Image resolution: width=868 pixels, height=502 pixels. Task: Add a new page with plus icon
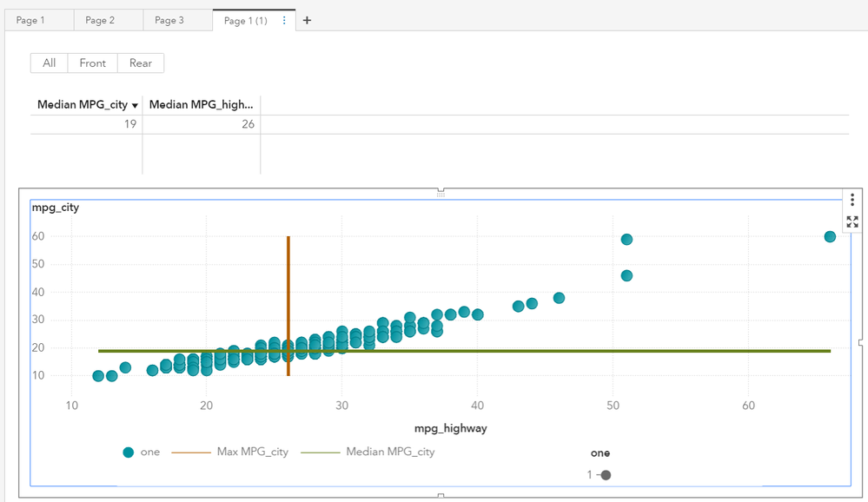click(307, 21)
